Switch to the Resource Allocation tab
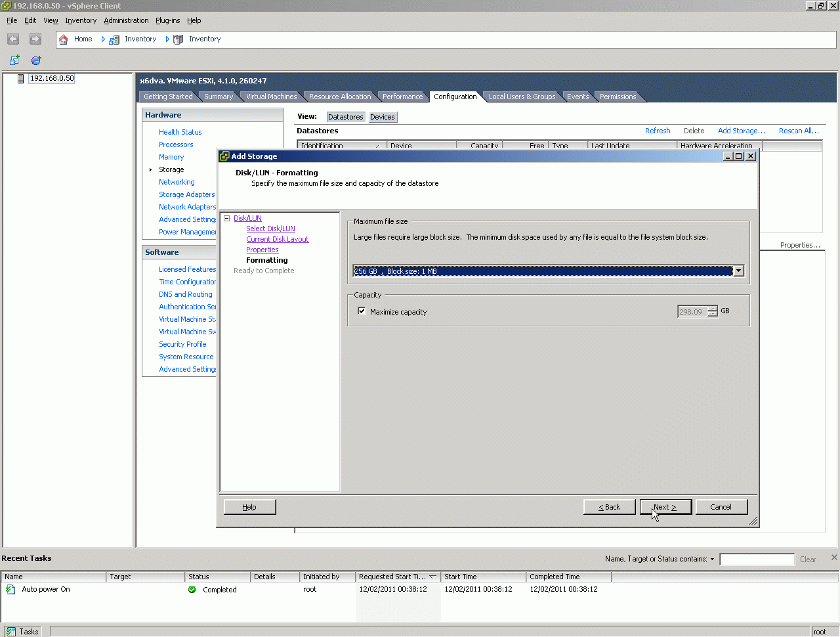Screen dimensions: 840x637 coord(340,97)
